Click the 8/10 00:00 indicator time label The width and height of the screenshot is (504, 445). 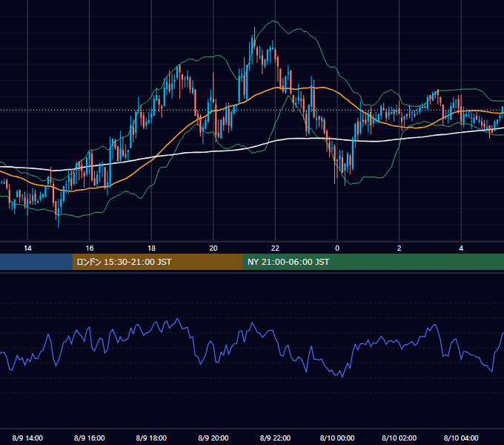coord(337,438)
